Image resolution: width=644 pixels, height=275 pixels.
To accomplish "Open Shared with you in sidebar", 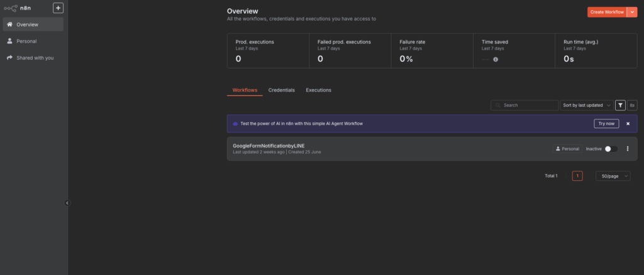I will click(x=35, y=58).
